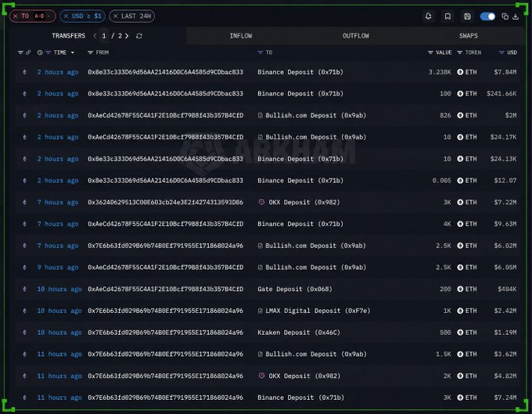This screenshot has height=414, width=532.
Task: Open sender 0xAeCd4267 address in $484K row
Action: pyautogui.click(x=166, y=289)
